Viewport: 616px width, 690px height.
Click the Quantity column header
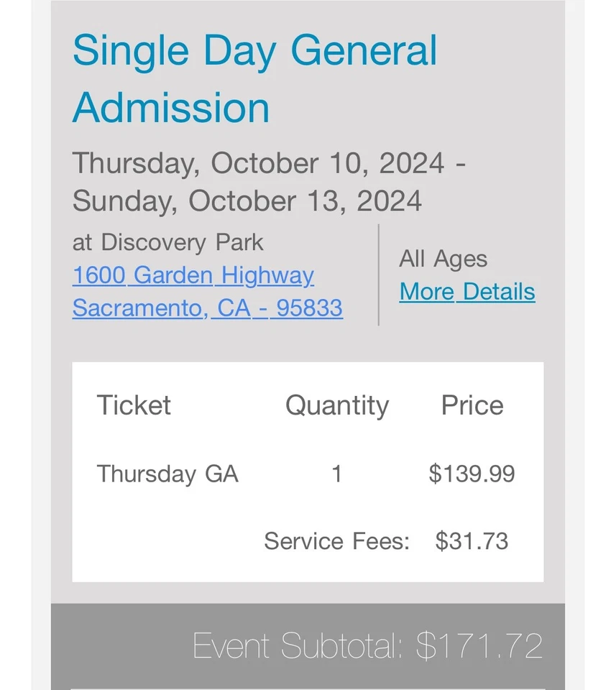(336, 405)
